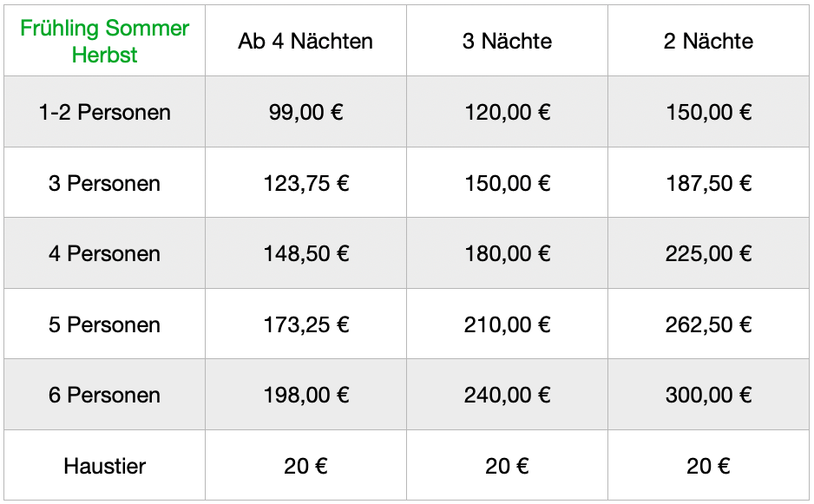The image size is (814, 504).
Task: Click the 3 Personen row label
Action: [x=104, y=183]
